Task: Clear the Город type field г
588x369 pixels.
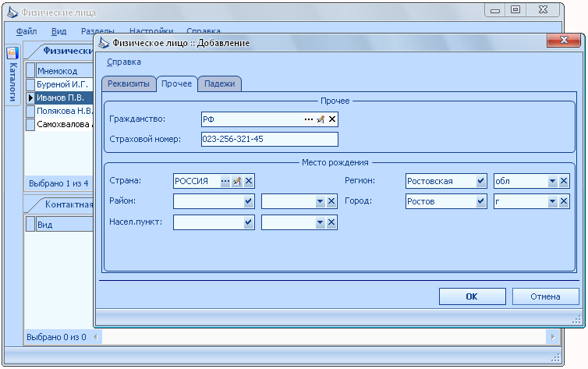Action: (x=564, y=201)
